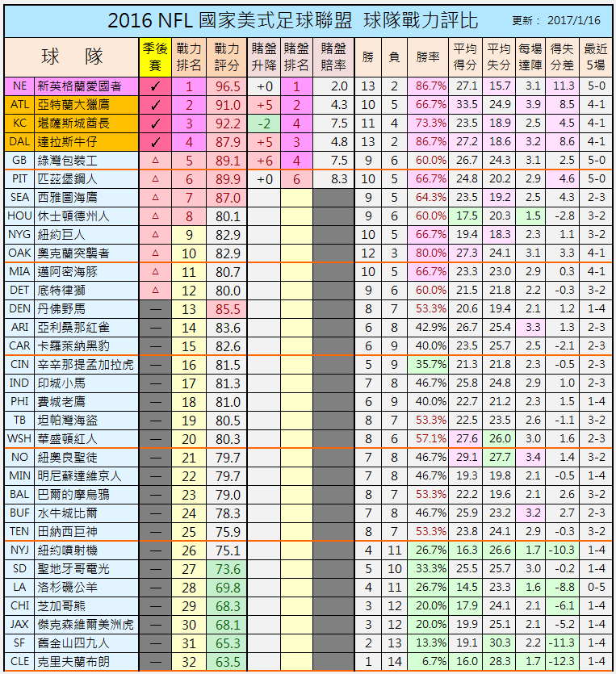The width and height of the screenshot is (616, 674).
Task: Click power rank 32 in CLE row
Action: [x=189, y=662]
